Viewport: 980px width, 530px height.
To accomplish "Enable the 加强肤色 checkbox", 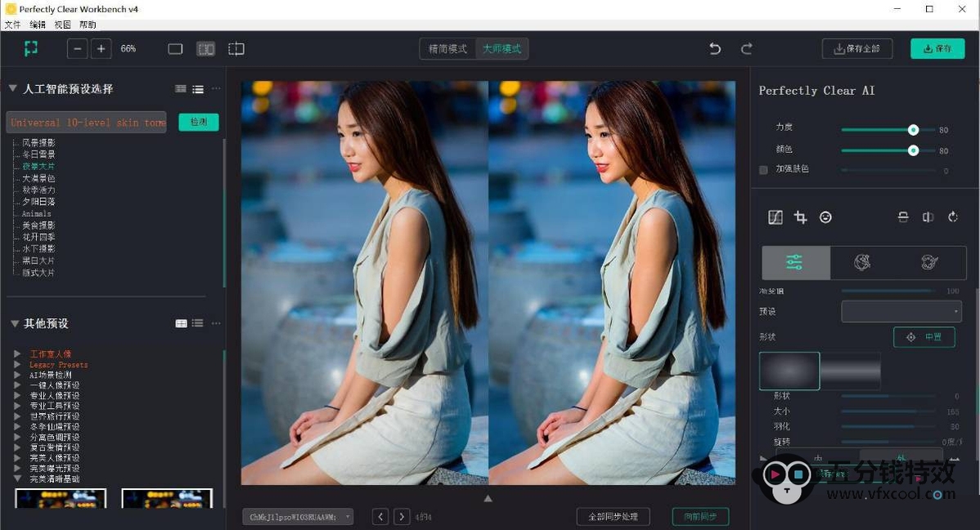I will tap(763, 169).
